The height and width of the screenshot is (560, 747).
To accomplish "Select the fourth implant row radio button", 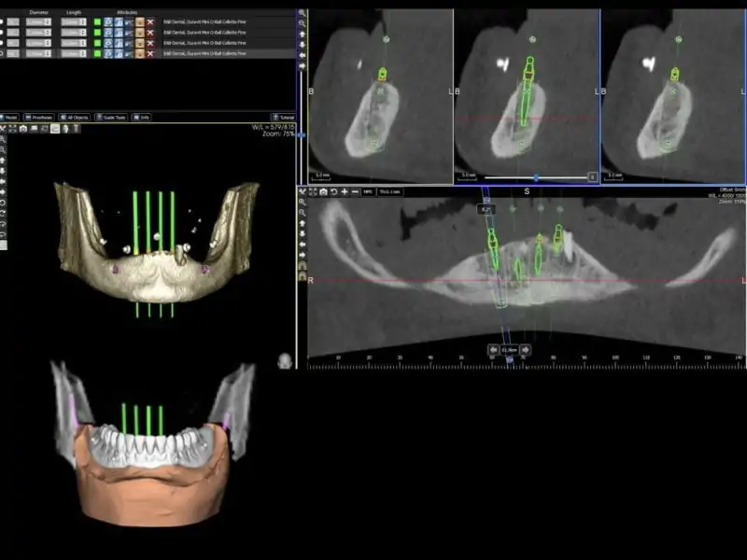I will coord(4,54).
